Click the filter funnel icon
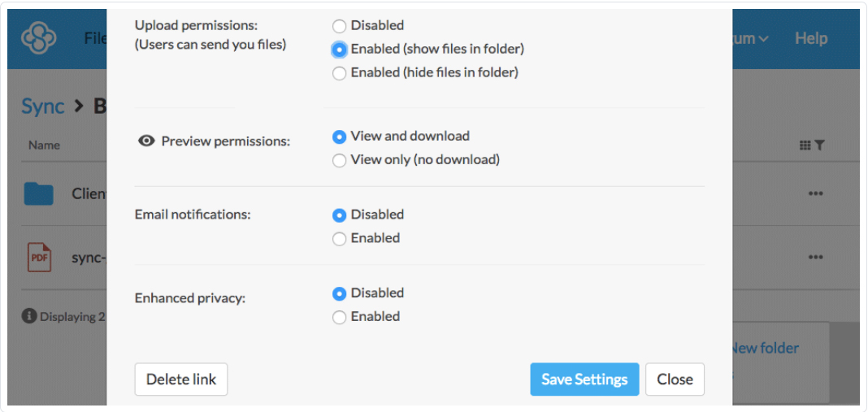The image size is (868, 412). click(x=820, y=145)
